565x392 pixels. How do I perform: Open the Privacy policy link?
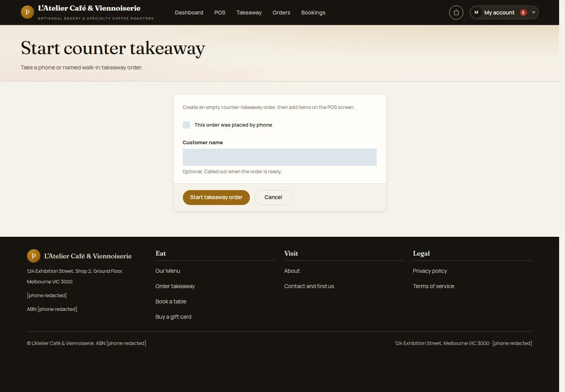click(430, 271)
